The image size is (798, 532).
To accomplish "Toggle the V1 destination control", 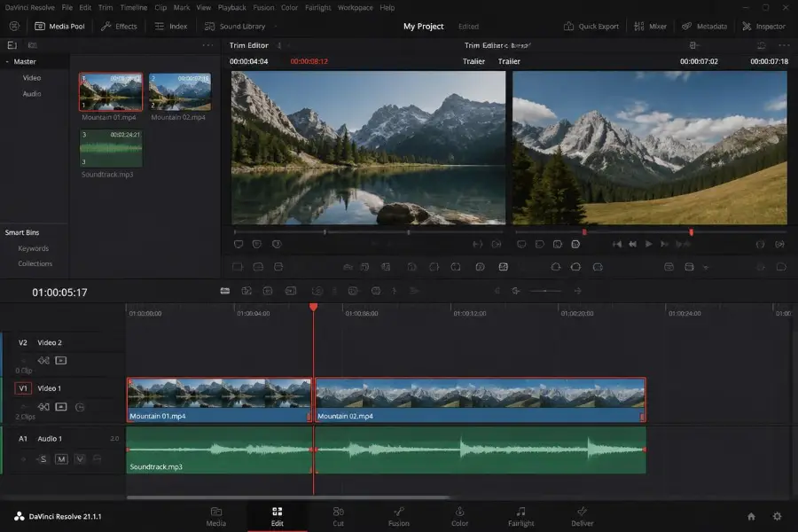I will pos(23,388).
